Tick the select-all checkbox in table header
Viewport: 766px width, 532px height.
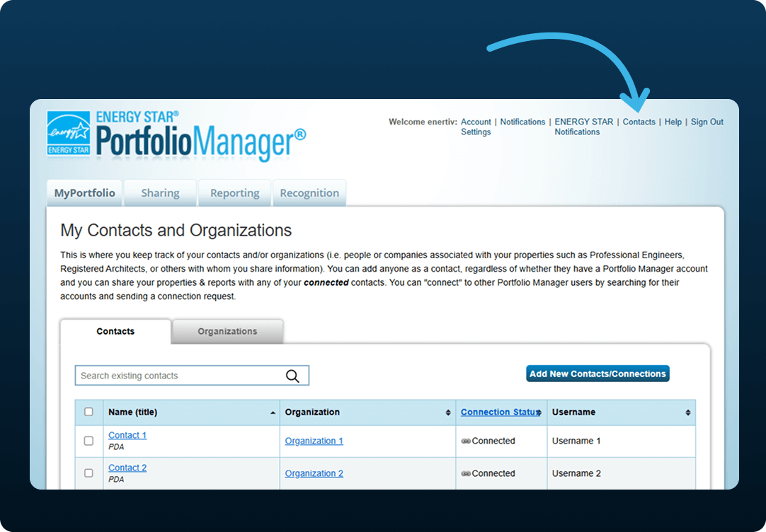(x=88, y=412)
